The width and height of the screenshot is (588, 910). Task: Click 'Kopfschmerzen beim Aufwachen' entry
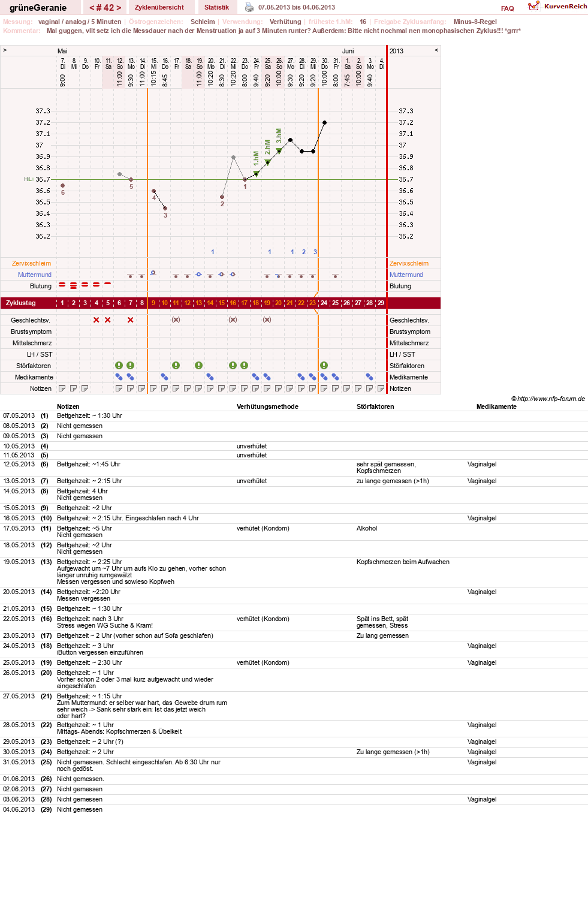pos(403,562)
